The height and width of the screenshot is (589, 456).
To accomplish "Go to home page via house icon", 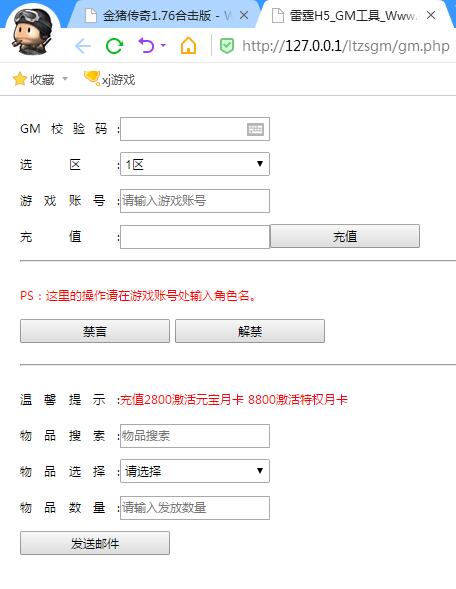I will tap(188, 46).
